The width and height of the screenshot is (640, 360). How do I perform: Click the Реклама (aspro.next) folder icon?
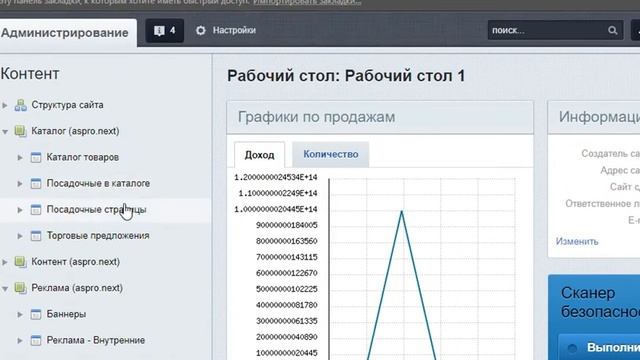(x=20, y=288)
